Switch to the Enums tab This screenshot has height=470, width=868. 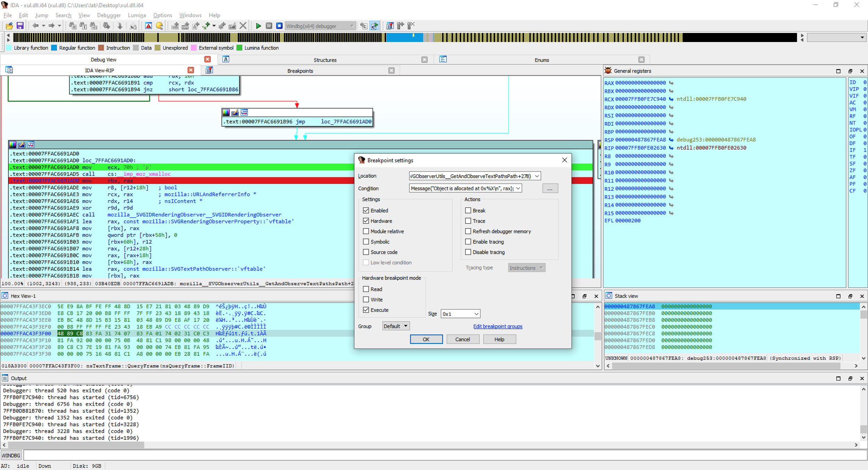(x=542, y=60)
